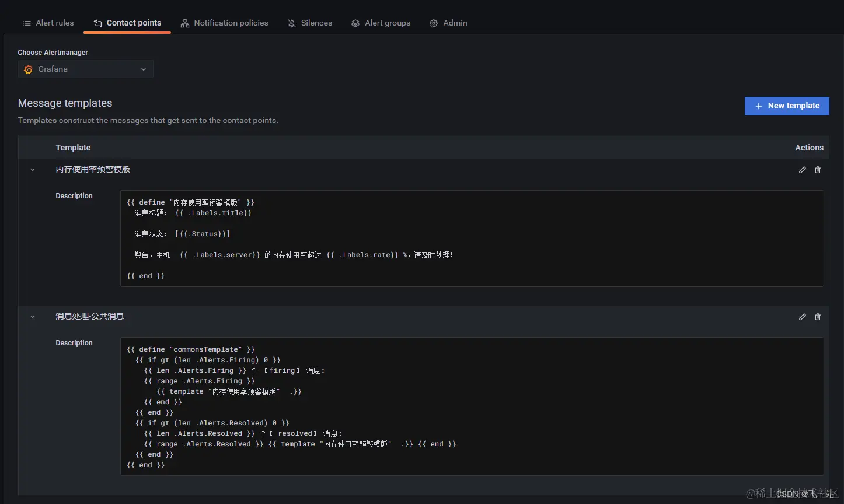Click the templates description sentence under heading
This screenshot has width=844, height=504.
tap(148, 121)
